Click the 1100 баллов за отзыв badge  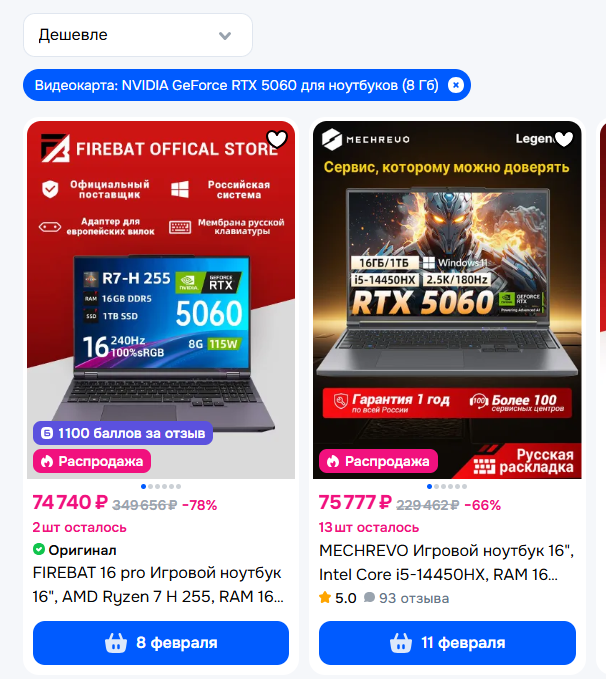(x=123, y=433)
